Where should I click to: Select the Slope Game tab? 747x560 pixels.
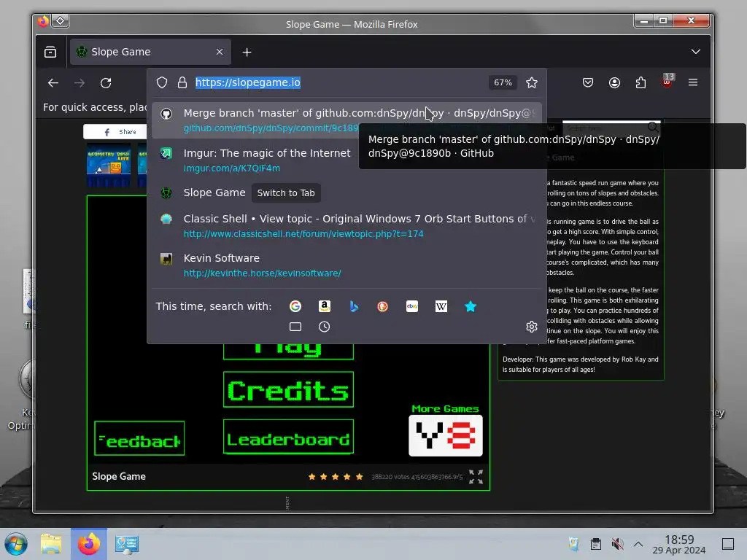[150, 52]
